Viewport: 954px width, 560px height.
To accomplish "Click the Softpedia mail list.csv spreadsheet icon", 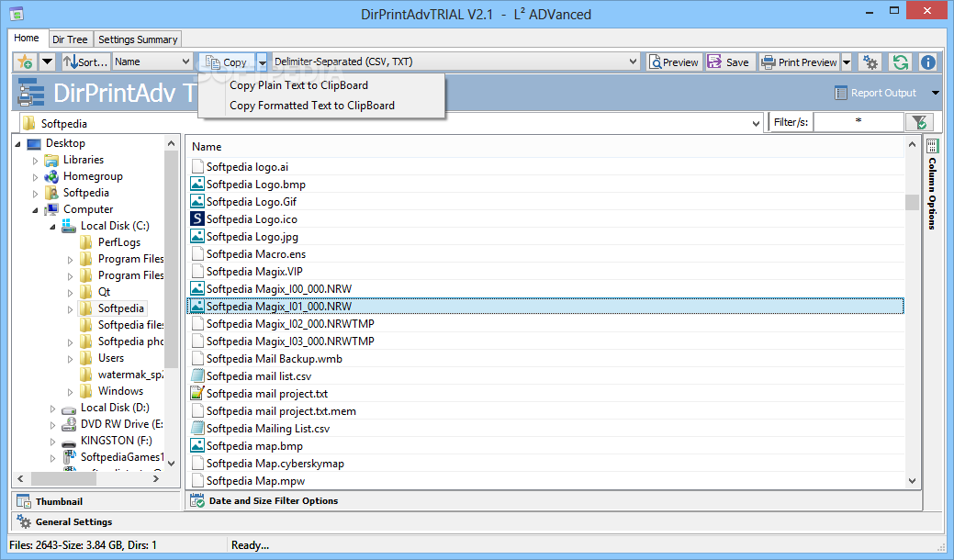I will 197,375.
